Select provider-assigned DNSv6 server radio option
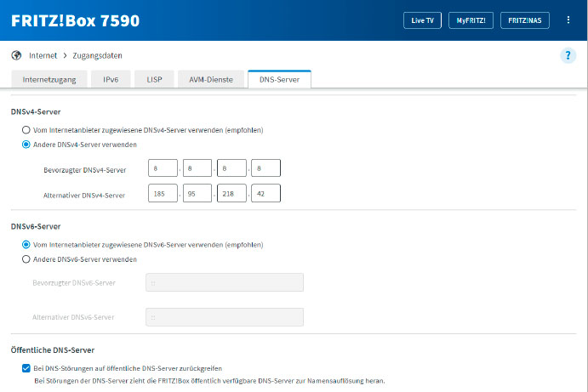 pos(26,245)
